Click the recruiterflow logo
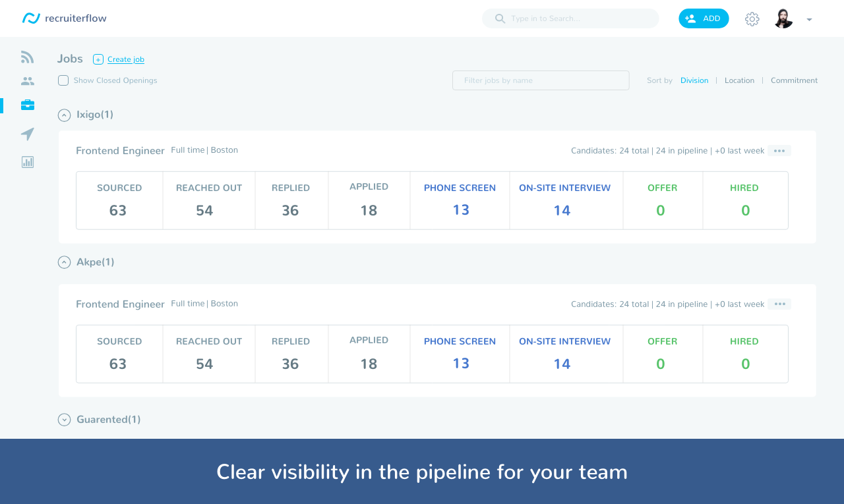 (64, 18)
